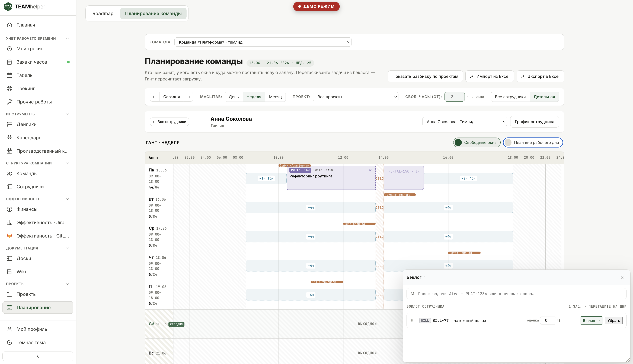This screenshot has height=364, width=633.
Task: Click the Заявки часов sidebar icon
Action: tap(9, 62)
